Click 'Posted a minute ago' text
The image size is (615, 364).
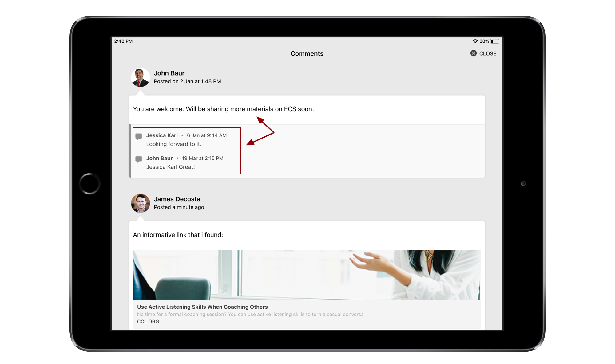[179, 207]
